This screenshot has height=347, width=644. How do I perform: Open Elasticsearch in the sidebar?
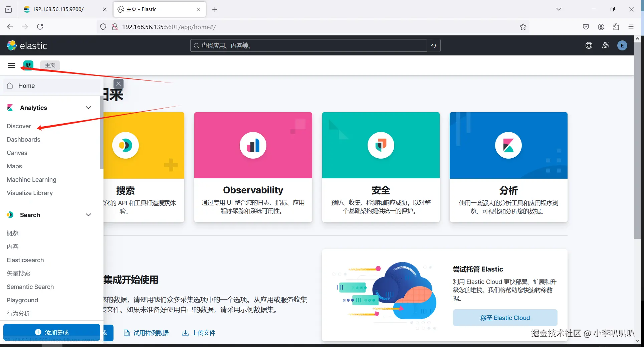(25, 260)
